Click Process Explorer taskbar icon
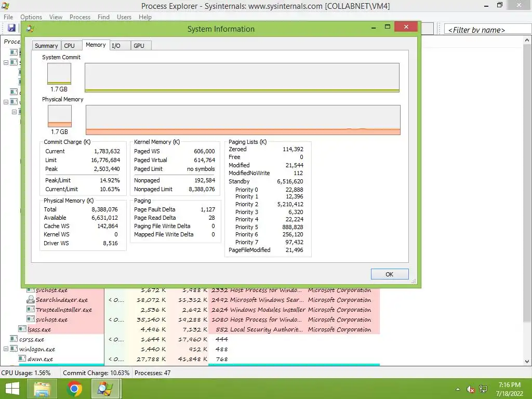 [x=105, y=389]
